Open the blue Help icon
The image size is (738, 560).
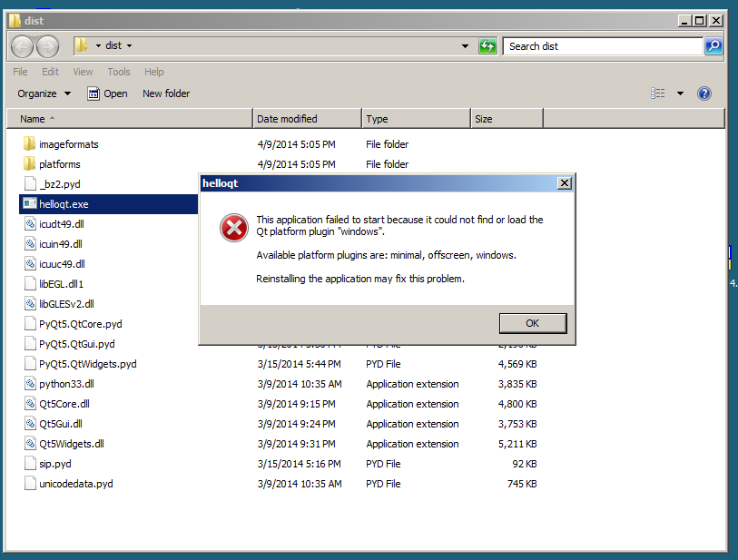click(x=704, y=93)
